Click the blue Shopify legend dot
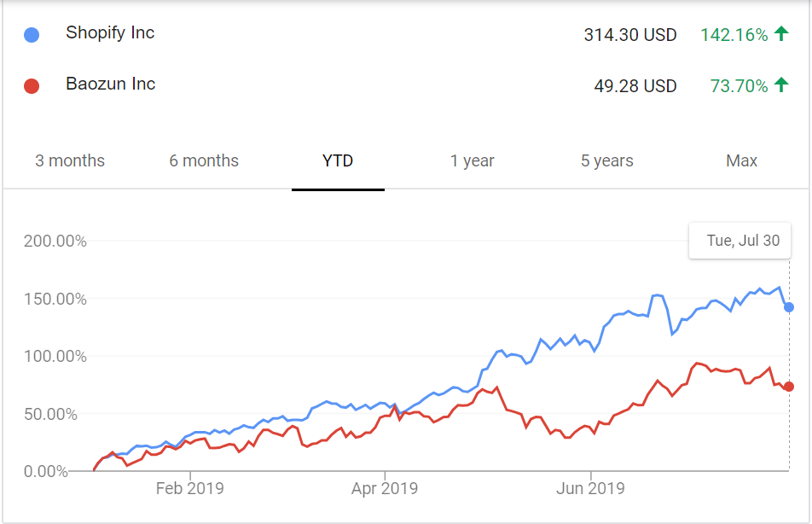 [32, 35]
